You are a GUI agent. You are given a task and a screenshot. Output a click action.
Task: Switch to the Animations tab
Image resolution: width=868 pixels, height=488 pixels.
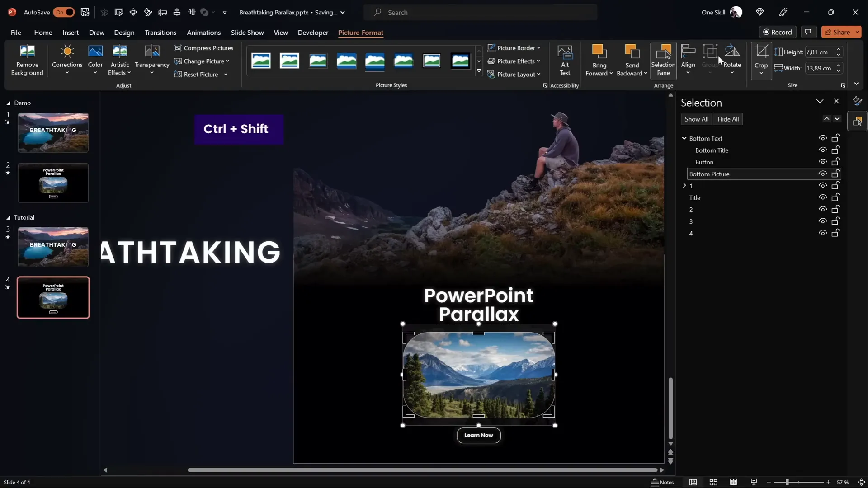pos(204,33)
